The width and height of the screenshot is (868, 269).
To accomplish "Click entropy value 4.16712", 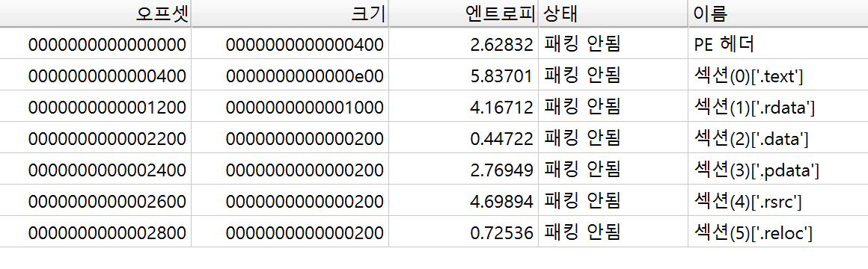I will click(501, 107).
